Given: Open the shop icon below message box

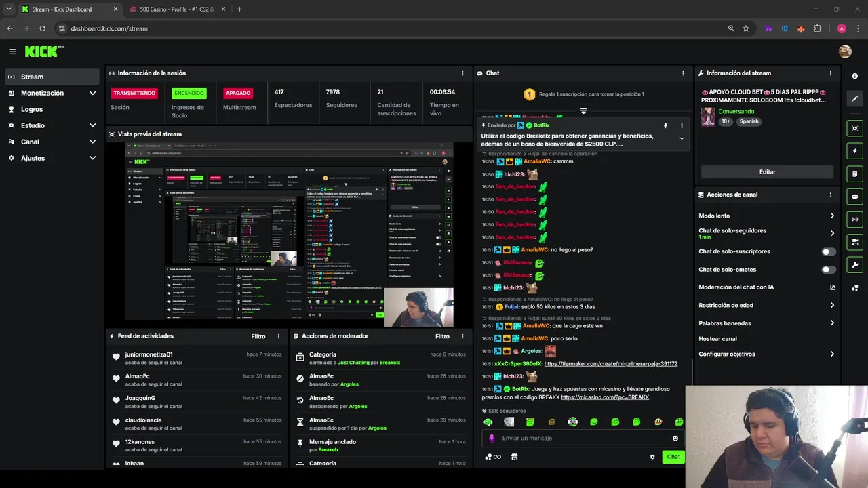Looking at the screenshot, I should [514, 457].
